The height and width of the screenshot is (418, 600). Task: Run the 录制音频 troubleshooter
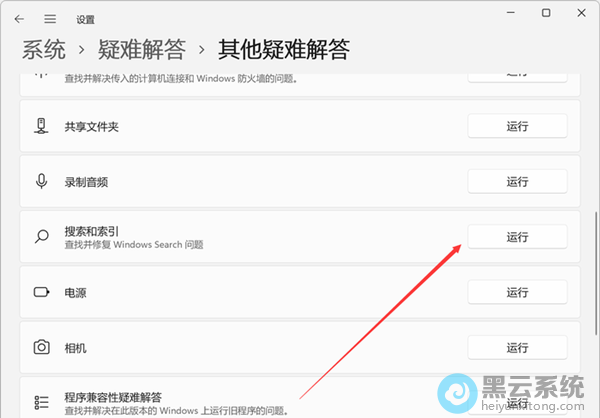point(517,181)
